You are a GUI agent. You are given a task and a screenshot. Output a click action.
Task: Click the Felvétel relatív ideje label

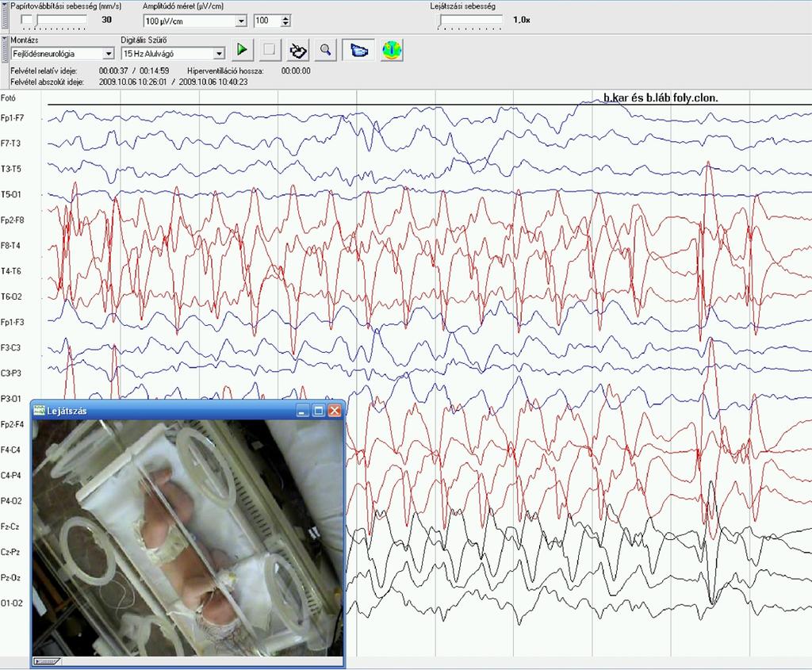pyautogui.click(x=44, y=71)
